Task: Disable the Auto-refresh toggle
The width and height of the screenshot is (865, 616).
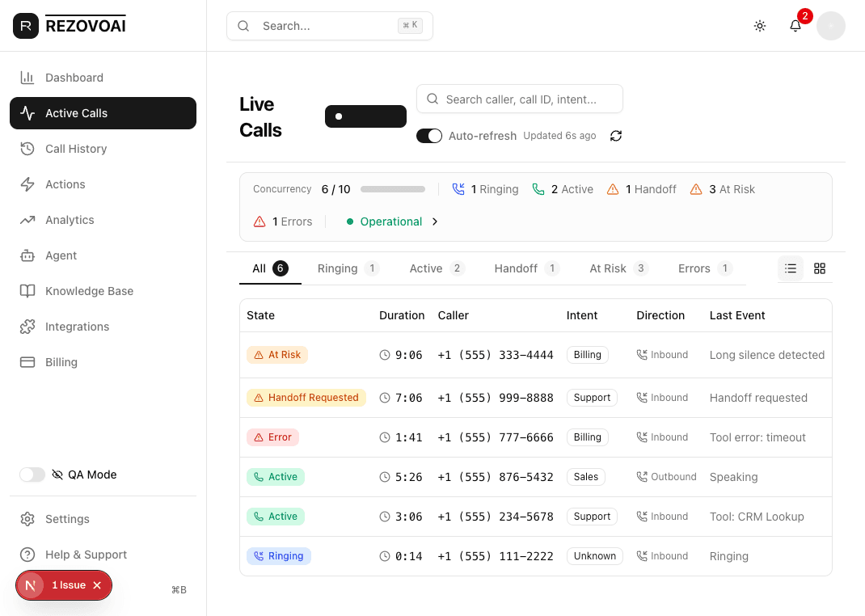Action: pos(429,135)
